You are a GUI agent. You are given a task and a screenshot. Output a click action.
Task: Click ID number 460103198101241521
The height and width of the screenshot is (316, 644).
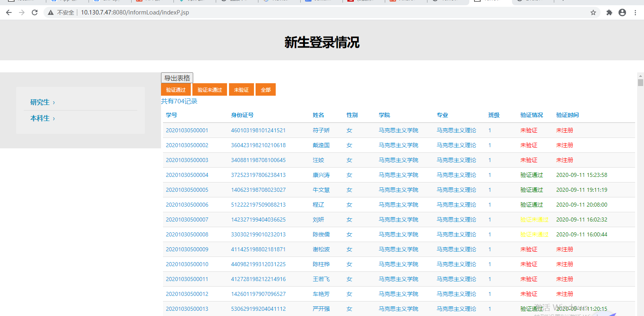[258, 130]
